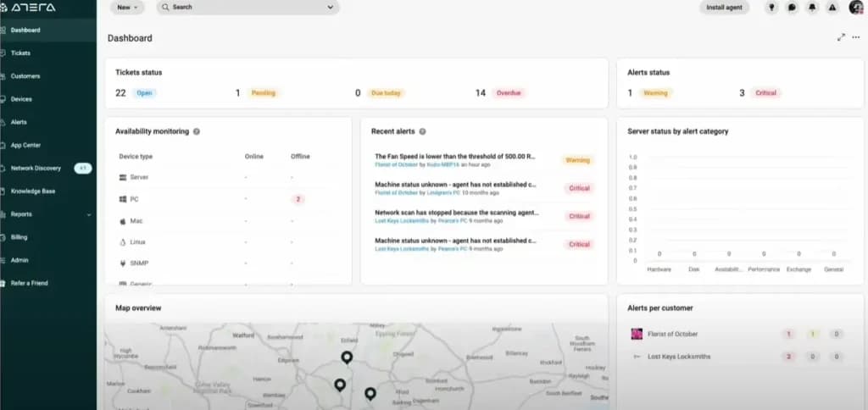Click the Overdue tickets badge
868x410 pixels.
[x=509, y=93]
